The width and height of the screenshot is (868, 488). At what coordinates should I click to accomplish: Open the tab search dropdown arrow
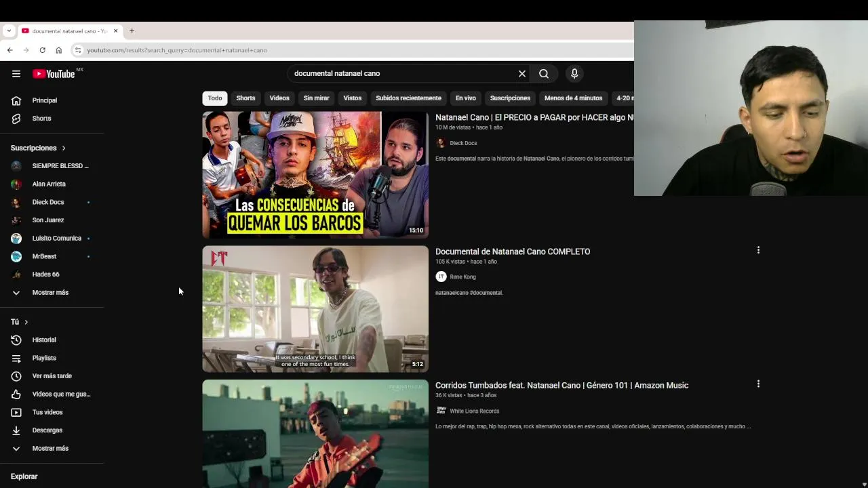coord(9,30)
